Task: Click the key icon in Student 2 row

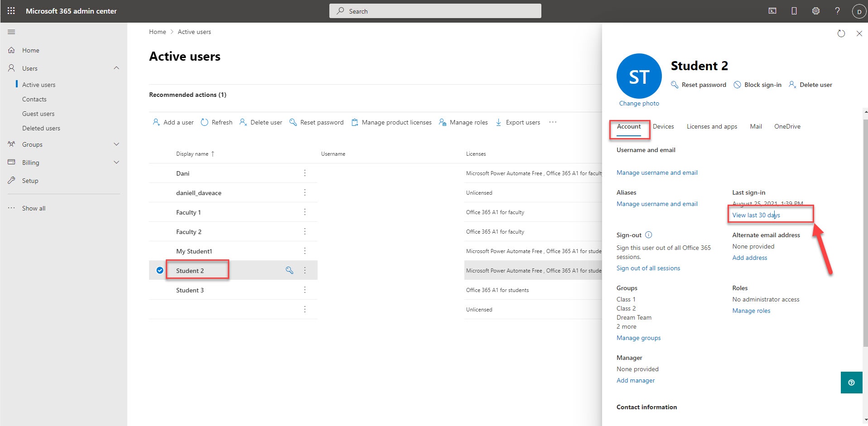Action: click(289, 270)
